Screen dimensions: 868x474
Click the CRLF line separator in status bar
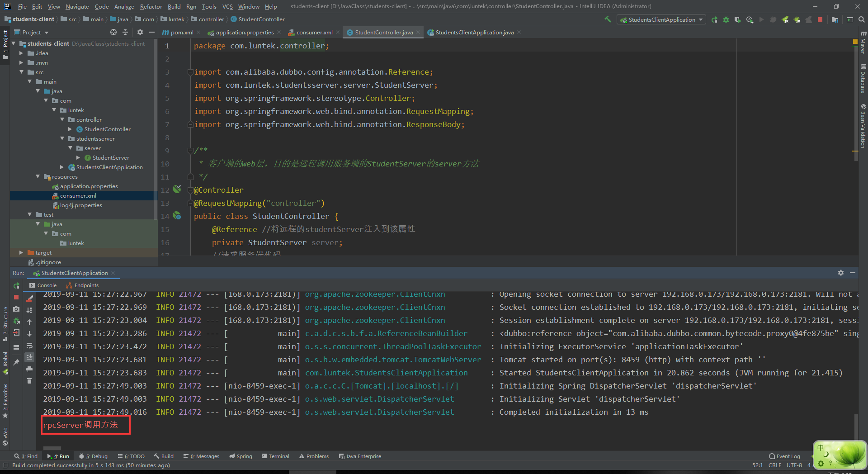tap(774, 465)
